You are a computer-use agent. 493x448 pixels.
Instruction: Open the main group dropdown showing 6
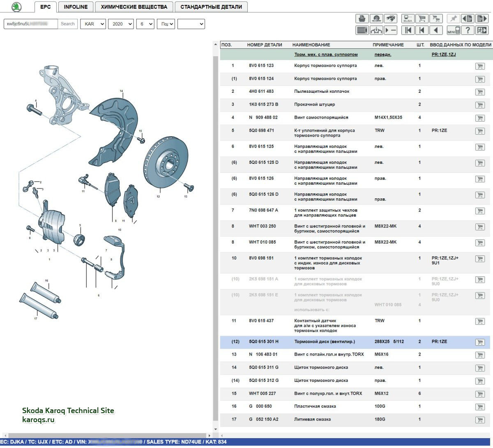pos(145,24)
